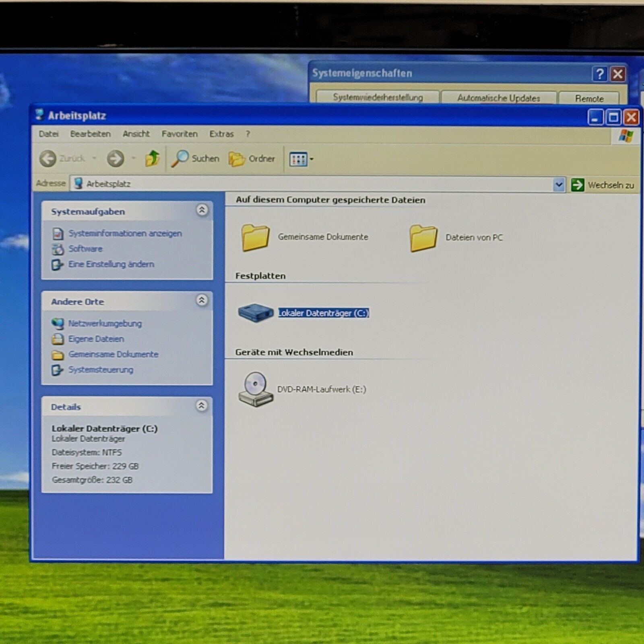Screen dimensions: 644x644
Task: Collapse the Details panel
Action: click(x=202, y=406)
